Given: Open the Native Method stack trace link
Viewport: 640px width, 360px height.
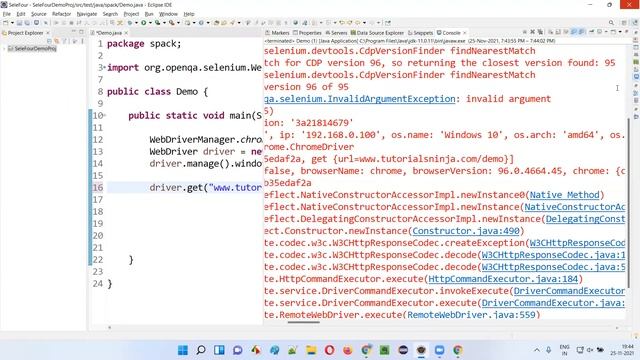Looking at the screenshot, I should pyautogui.click(x=564, y=195).
